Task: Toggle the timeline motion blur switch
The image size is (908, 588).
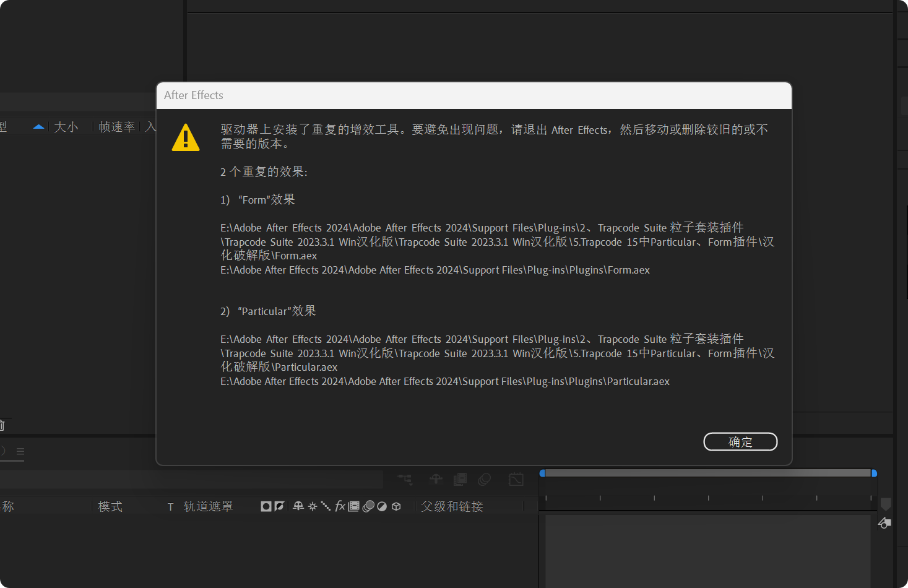Action: [485, 479]
